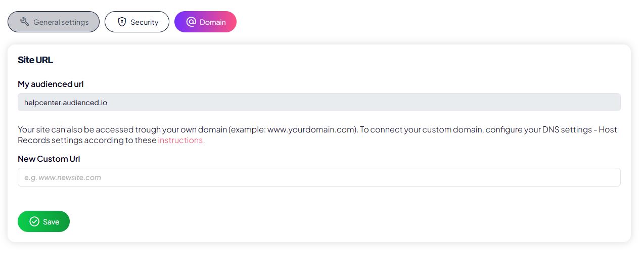The height and width of the screenshot is (274, 644).
Task: Click the wrench icon in General settings
Action: pos(24,22)
